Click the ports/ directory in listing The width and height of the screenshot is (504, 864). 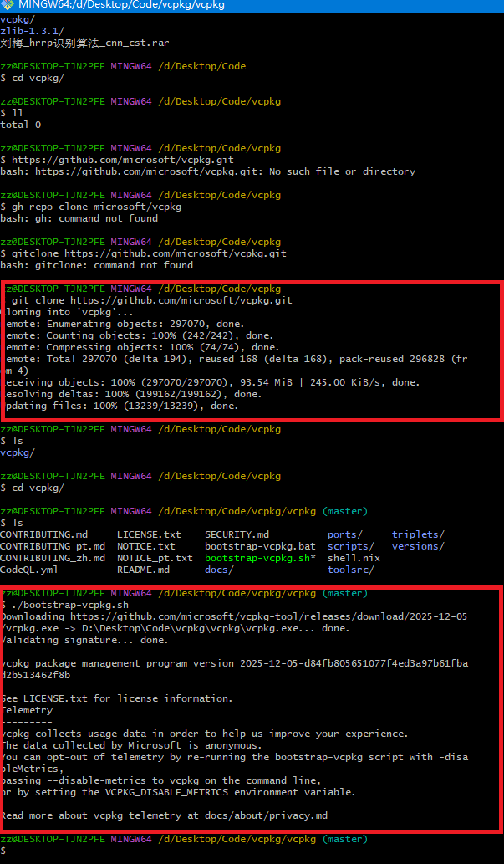(345, 534)
